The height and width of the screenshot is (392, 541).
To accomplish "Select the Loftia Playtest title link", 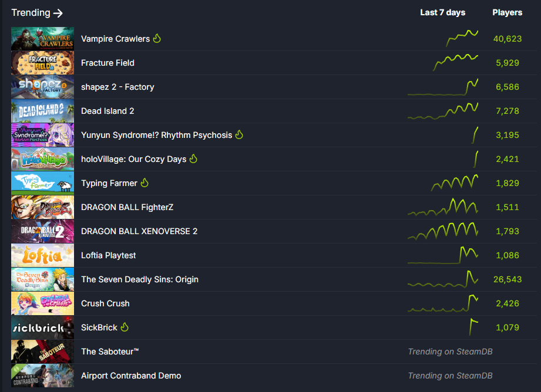I will (108, 255).
